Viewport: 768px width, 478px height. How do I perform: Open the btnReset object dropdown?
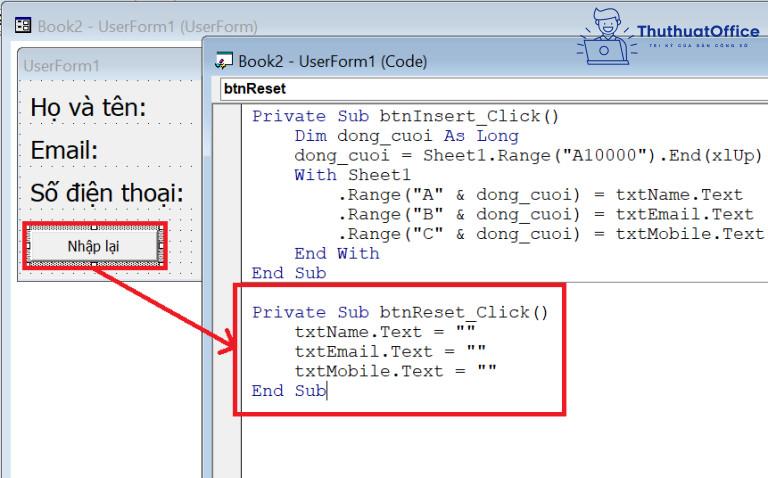tap(494, 89)
